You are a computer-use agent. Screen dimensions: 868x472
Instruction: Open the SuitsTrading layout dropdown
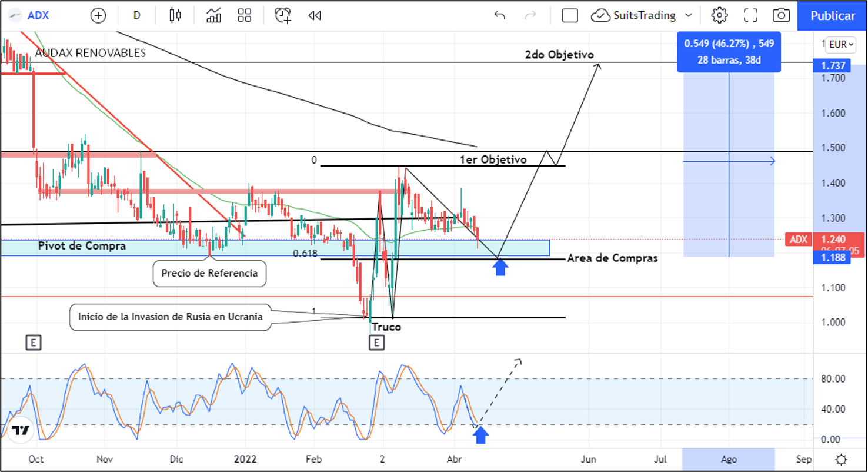[x=642, y=16]
